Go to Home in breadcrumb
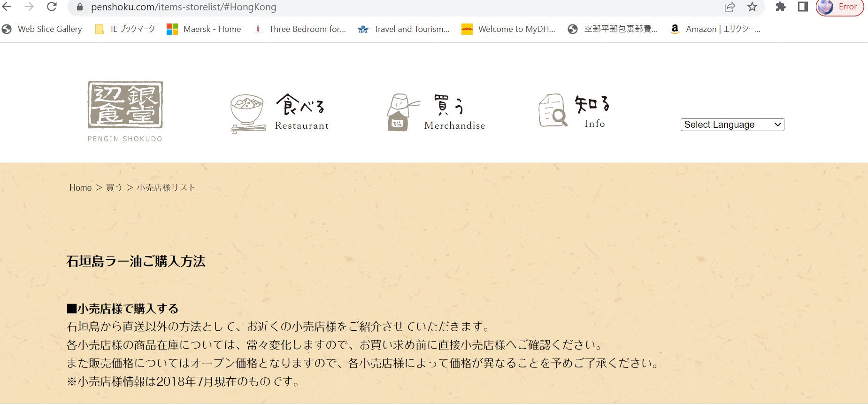This screenshot has height=405, width=868. (81, 187)
